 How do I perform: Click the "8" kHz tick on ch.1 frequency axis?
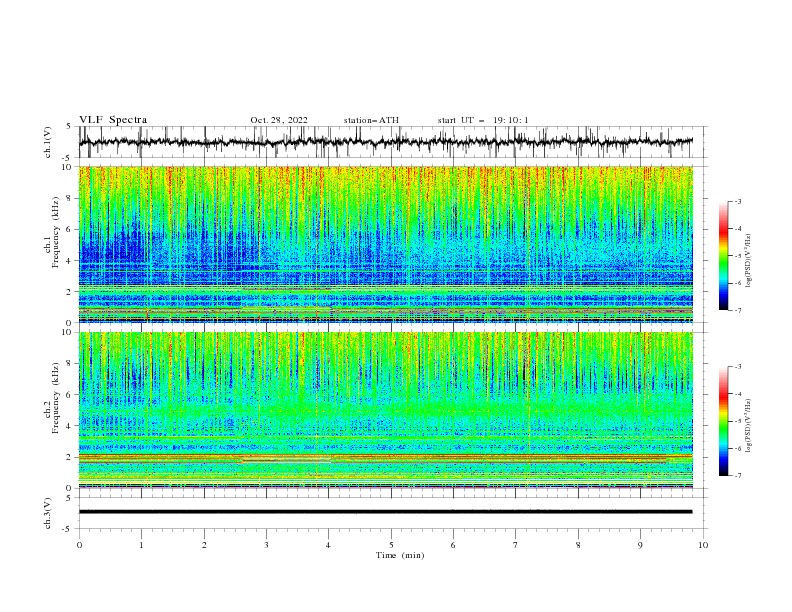pos(71,198)
